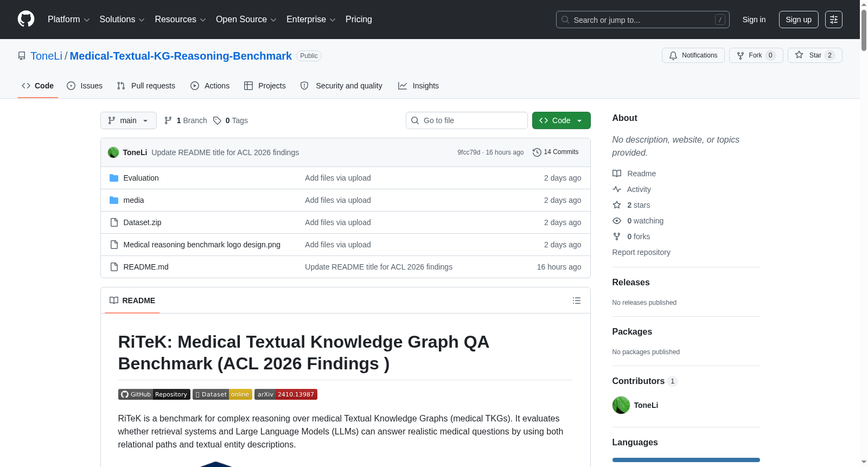Open the README outline list icon
Screen dimensions: 868x467
tap(577, 300)
